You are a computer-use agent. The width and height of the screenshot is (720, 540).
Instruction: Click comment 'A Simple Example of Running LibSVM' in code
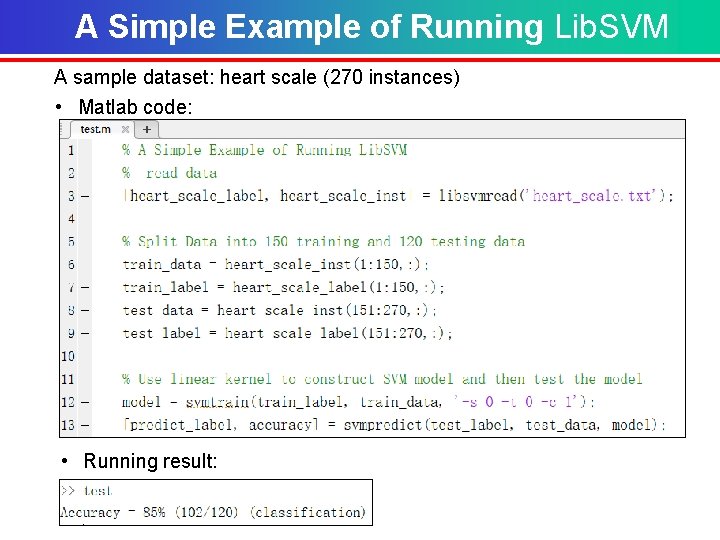[264, 150]
